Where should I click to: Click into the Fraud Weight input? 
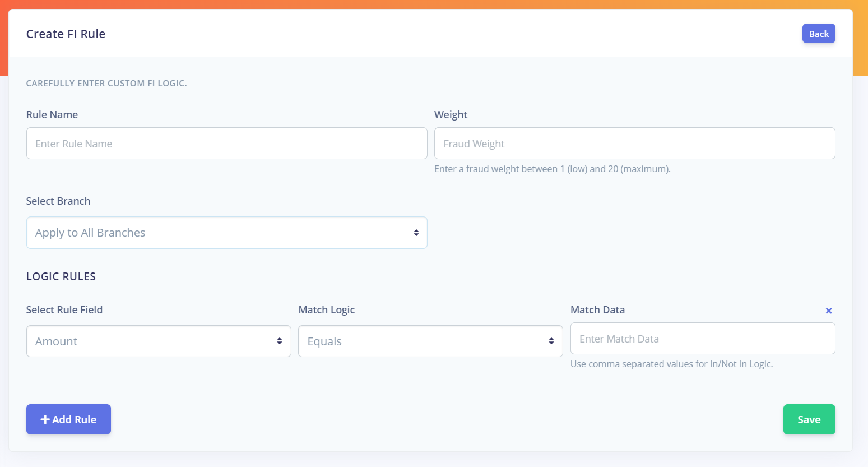point(634,144)
